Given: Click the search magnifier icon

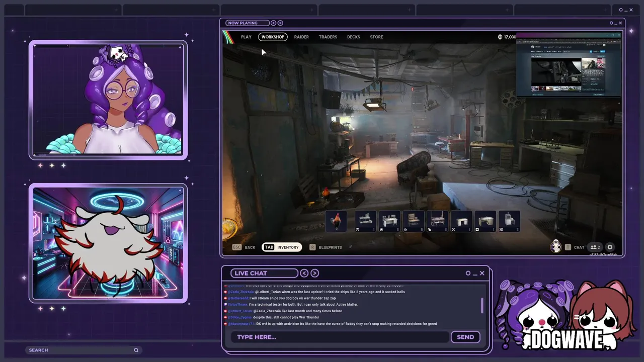Looking at the screenshot, I should point(136,350).
